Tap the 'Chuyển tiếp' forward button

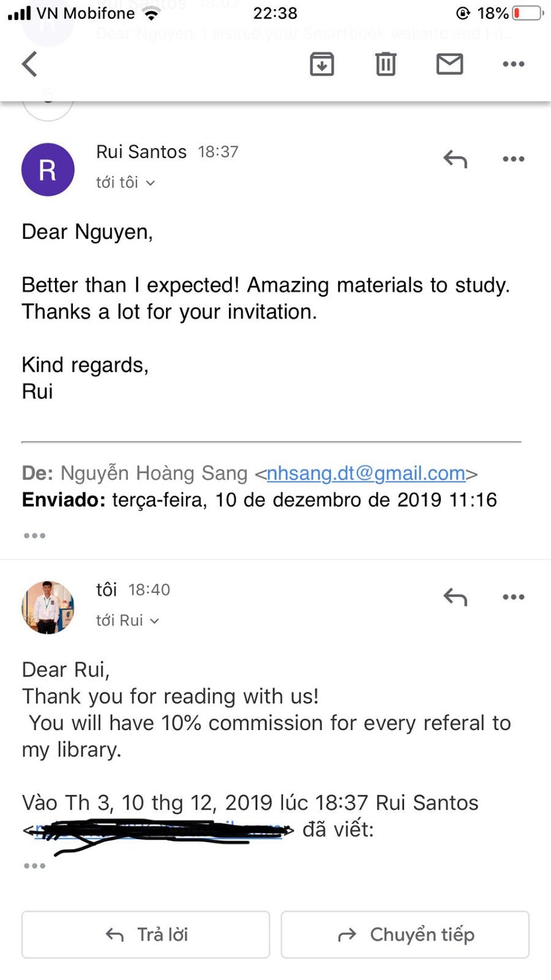pos(405,935)
